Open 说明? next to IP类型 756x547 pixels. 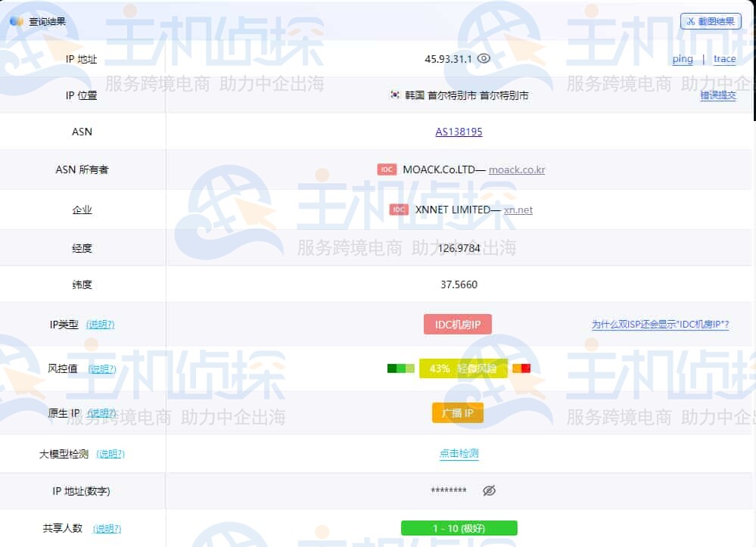point(100,325)
